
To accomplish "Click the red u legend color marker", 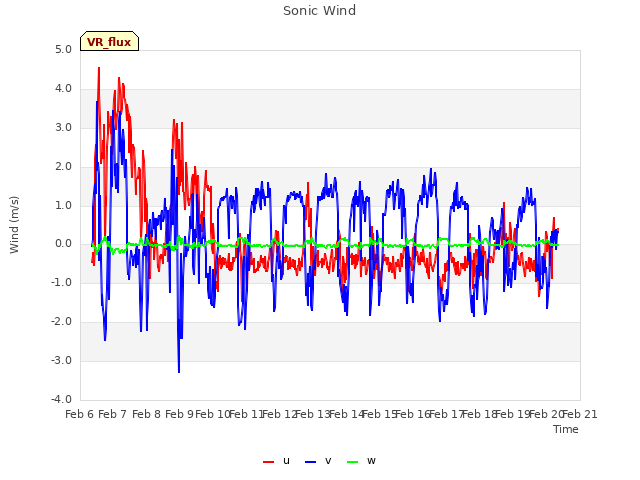I will coord(268,462).
